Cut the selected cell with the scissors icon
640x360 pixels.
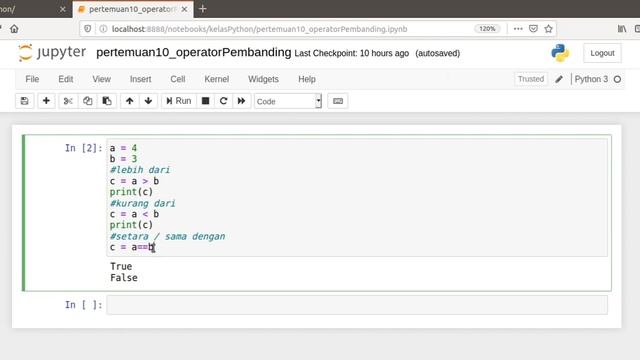click(x=68, y=101)
